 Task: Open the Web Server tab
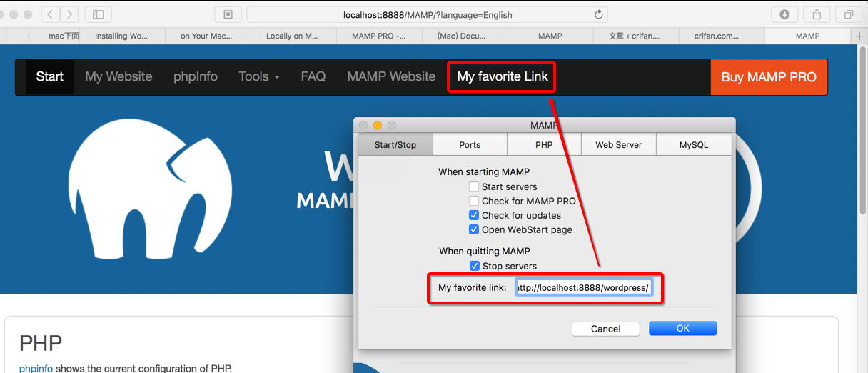[x=619, y=144]
